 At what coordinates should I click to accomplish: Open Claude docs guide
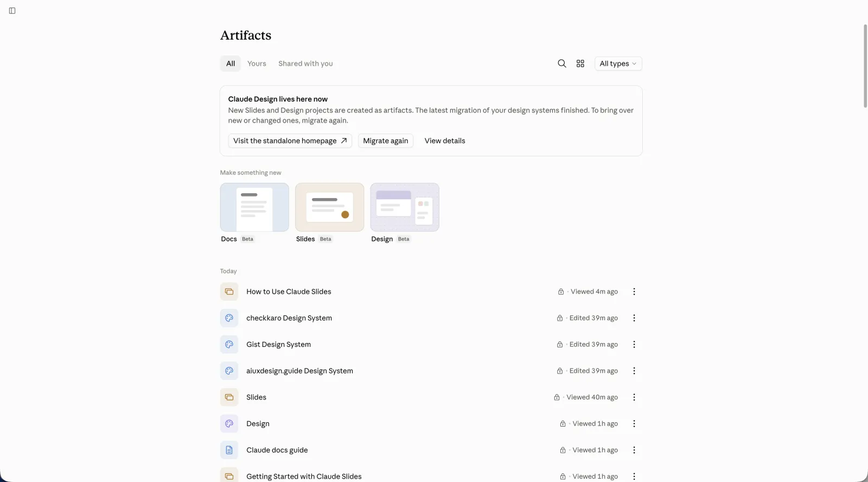277,450
